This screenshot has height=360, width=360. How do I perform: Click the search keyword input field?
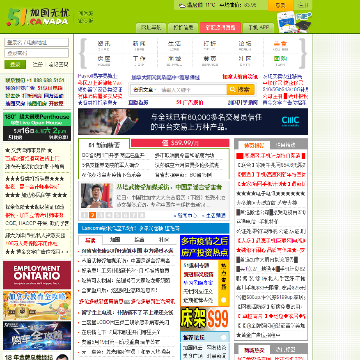(x=193, y=90)
